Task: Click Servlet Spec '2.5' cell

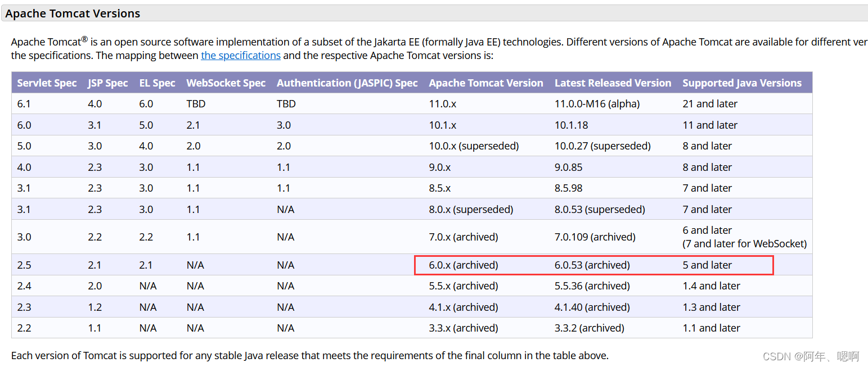Action: point(24,265)
